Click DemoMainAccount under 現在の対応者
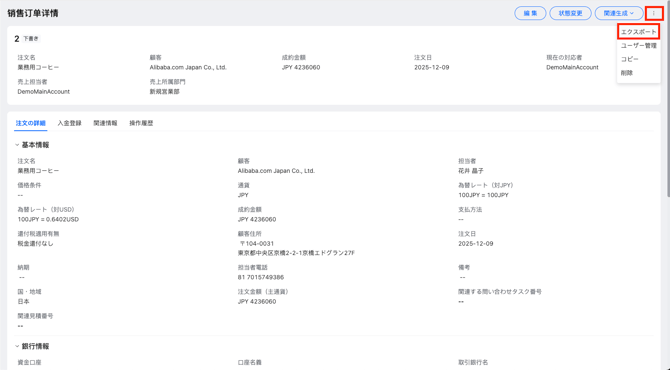Screen dimensions: 670x370 (572, 68)
